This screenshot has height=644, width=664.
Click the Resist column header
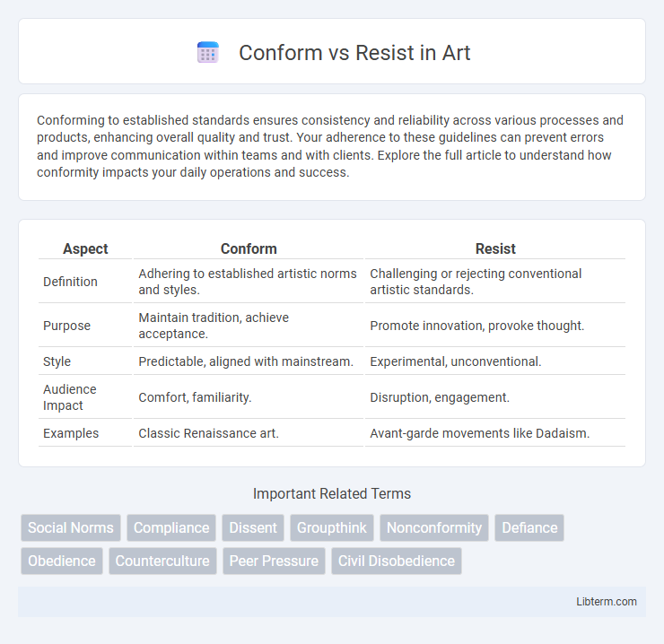495,248
